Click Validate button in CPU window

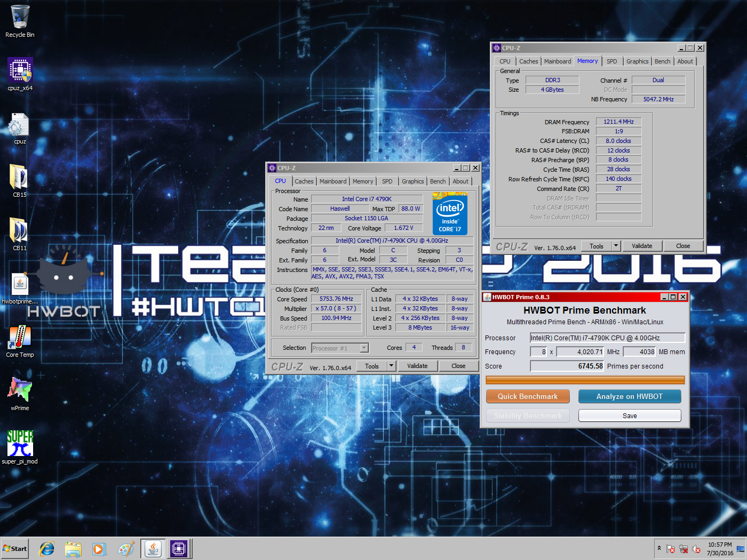coord(417,366)
